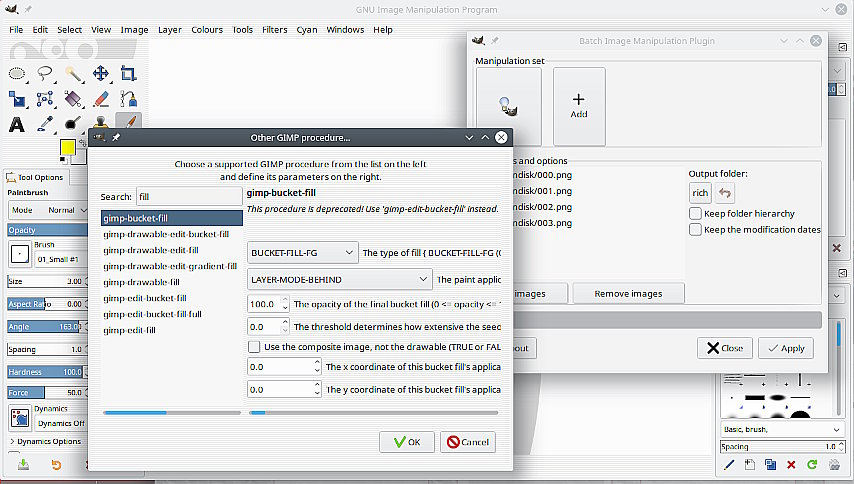Open the Colours menu
854x484 pixels.
coord(207,29)
